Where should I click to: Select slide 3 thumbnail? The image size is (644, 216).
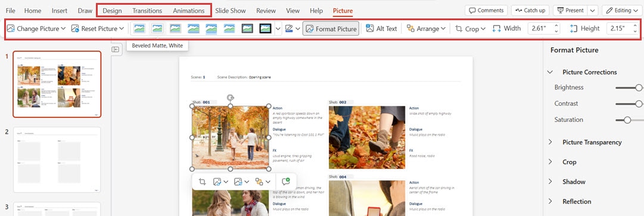[x=57, y=209]
